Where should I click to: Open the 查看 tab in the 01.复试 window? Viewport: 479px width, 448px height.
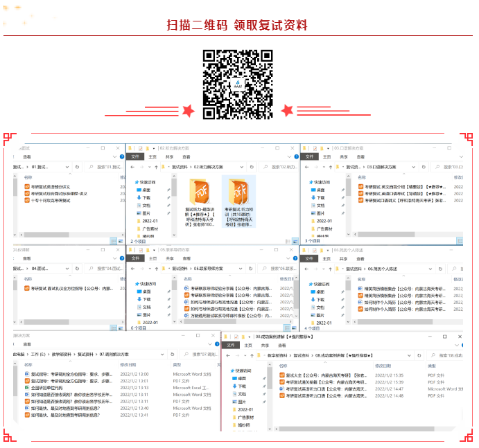27,157
